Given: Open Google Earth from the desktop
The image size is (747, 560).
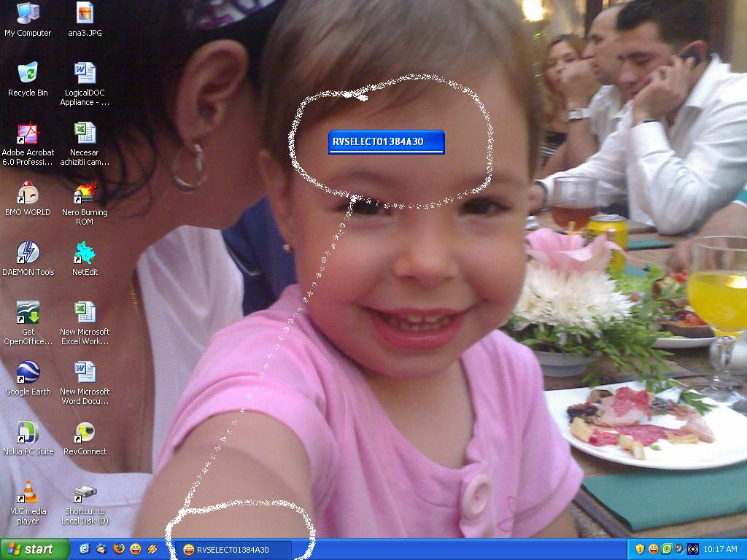Looking at the screenshot, I should pyautogui.click(x=28, y=373).
